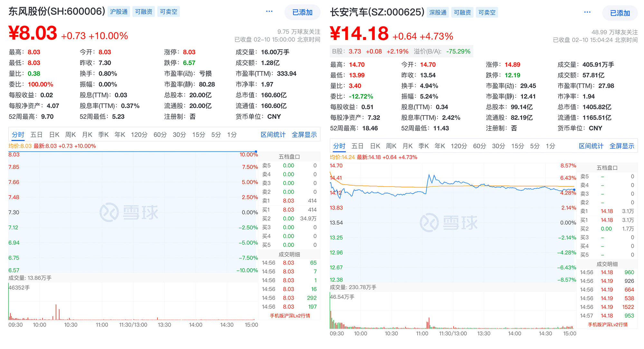The height and width of the screenshot is (349, 644).
Task: Click the 可卖空 tag on 长安汽车
Action: coord(487,12)
